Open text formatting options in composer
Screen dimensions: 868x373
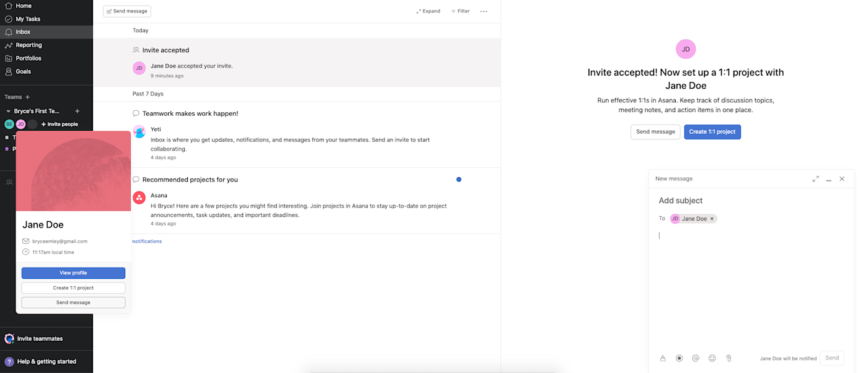[x=663, y=358]
